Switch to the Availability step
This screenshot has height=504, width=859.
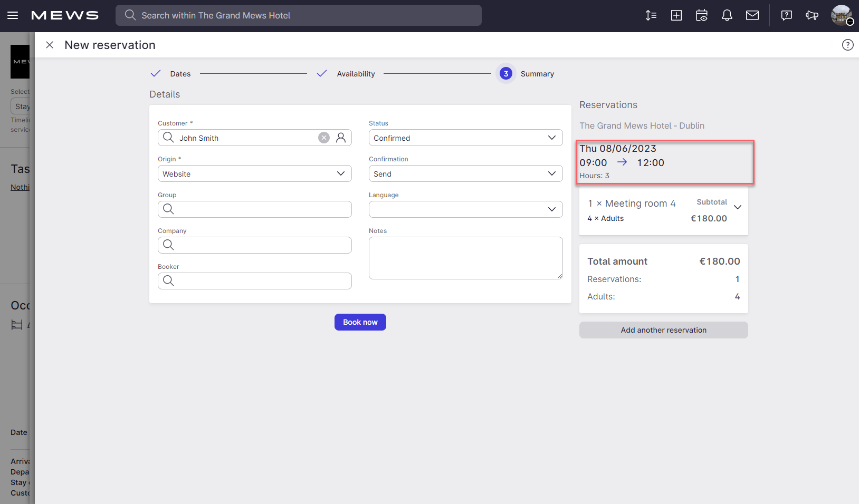(356, 74)
